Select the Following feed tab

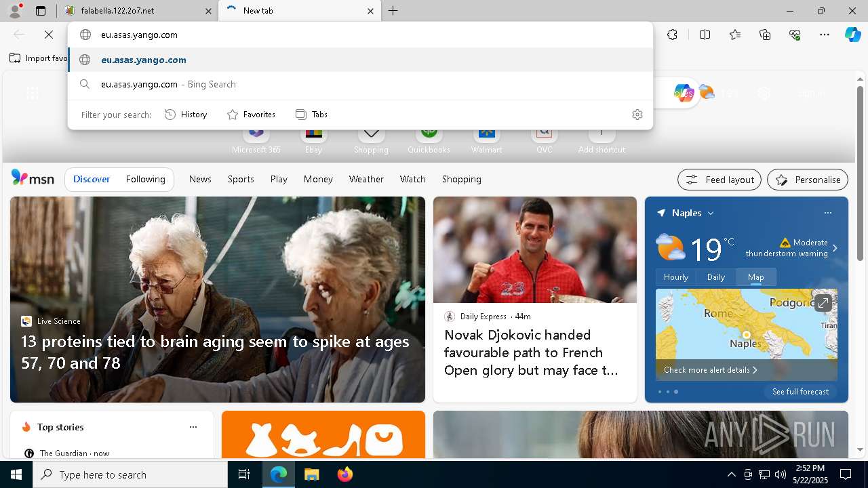point(145,179)
